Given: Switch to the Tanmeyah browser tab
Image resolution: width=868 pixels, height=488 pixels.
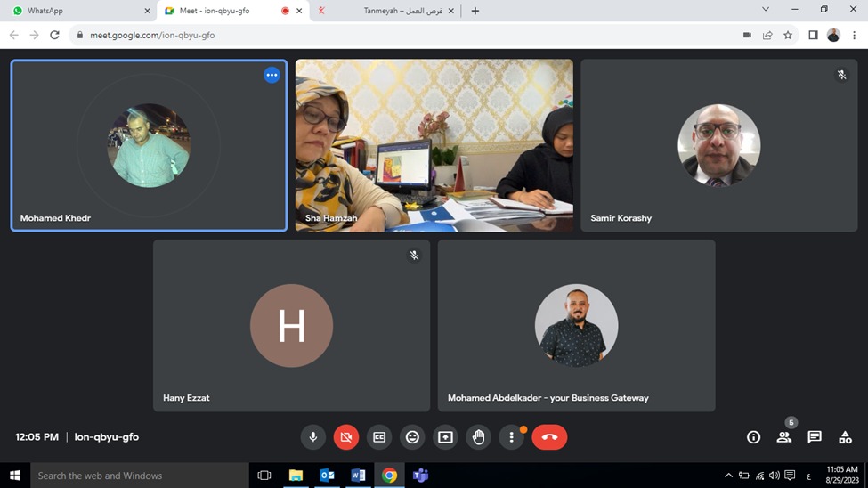Looking at the screenshot, I should (x=387, y=11).
